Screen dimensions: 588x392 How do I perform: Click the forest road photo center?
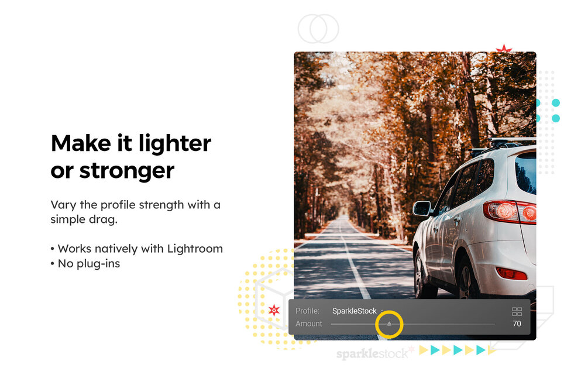coord(415,196)
